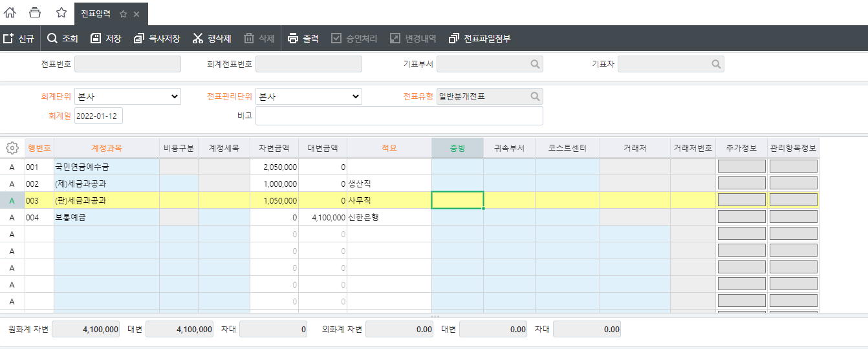The height and width of the screenshot is (349, 868).
Task: Expand the 회계단위 dropdown
Action: (x=127, y=96)
